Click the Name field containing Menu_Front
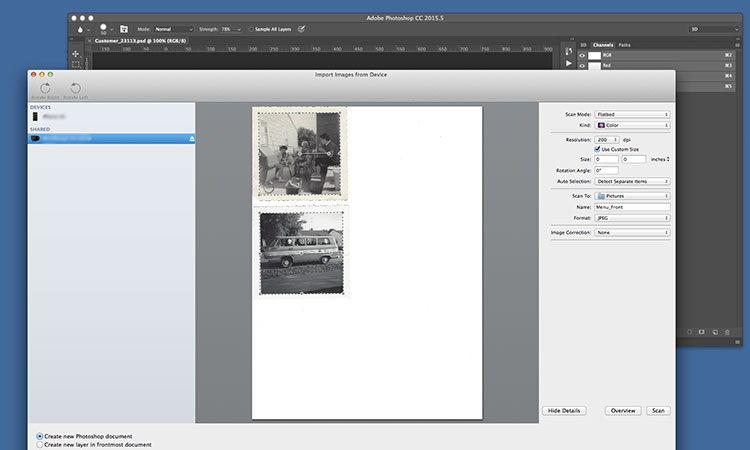The width and height of the screenshot is (750, 450). pos(632,207)
